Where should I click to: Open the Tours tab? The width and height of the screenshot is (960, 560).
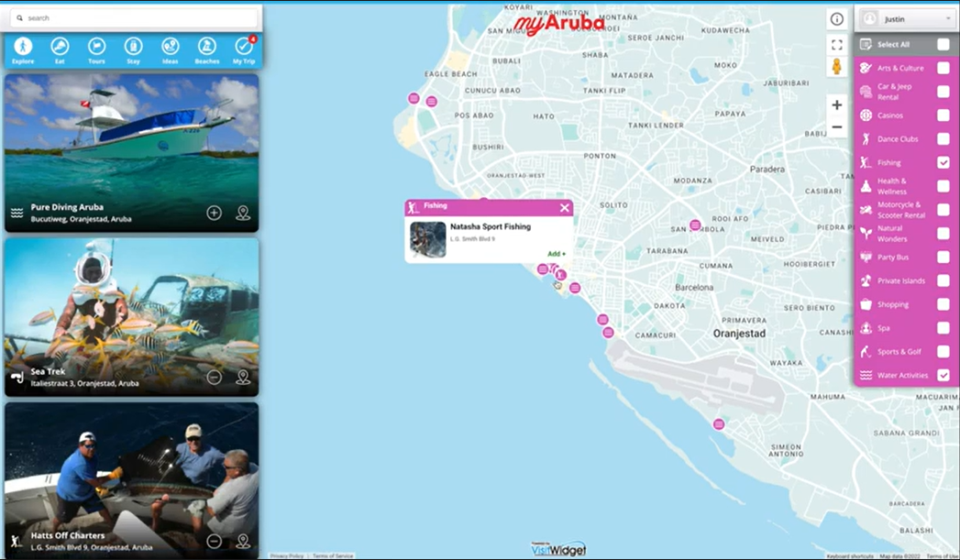click(x=96, y=50)
